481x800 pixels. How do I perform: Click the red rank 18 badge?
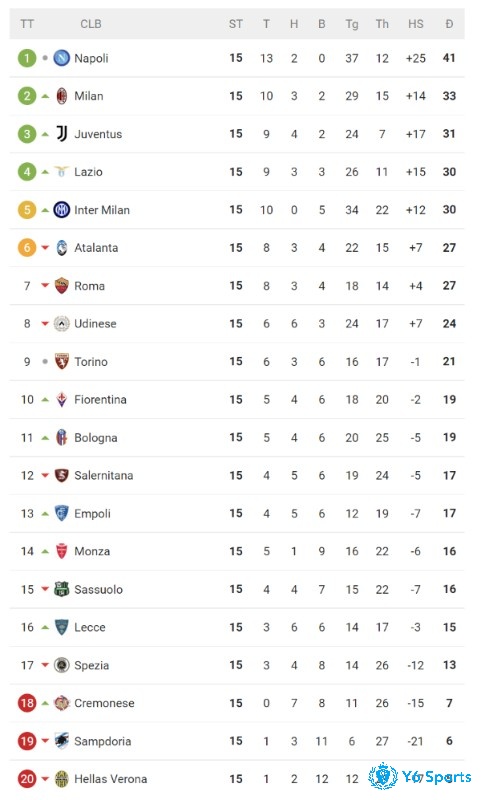point(27,703)
